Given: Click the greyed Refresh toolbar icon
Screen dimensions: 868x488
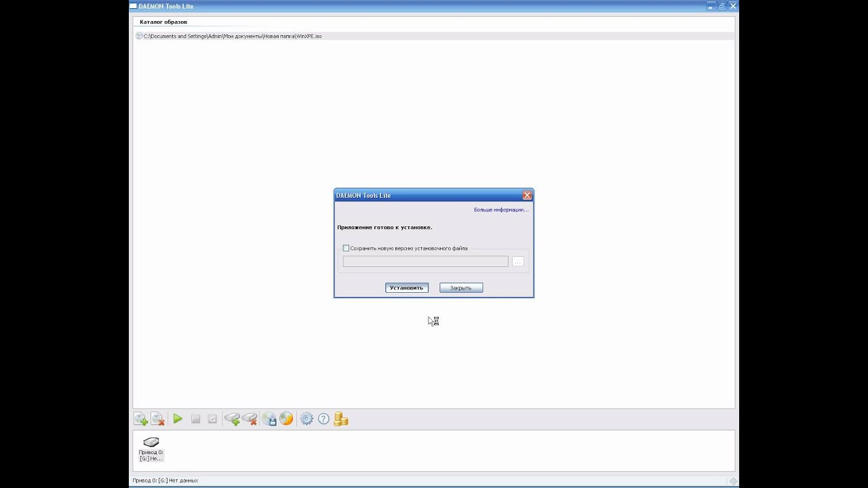Looking at the screenshot, I should pos(212,420).
